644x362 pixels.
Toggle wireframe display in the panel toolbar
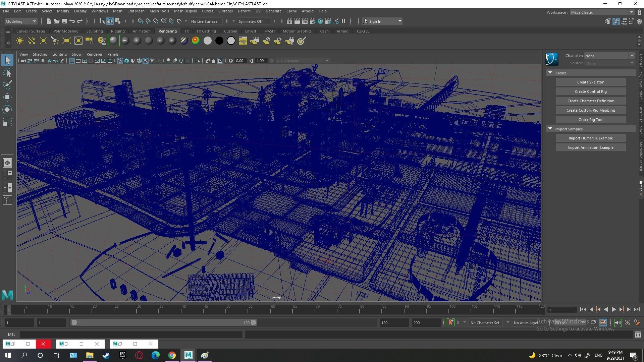click(x=120, y=61)
